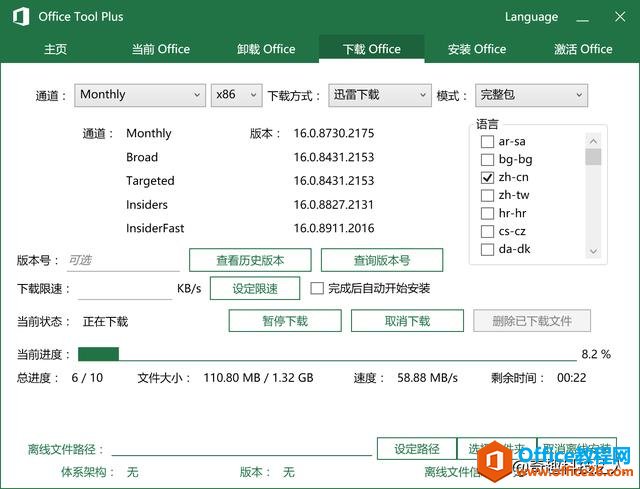640x489 pixels.
Task: Click the download progress bar
Action: pos(327,354)
